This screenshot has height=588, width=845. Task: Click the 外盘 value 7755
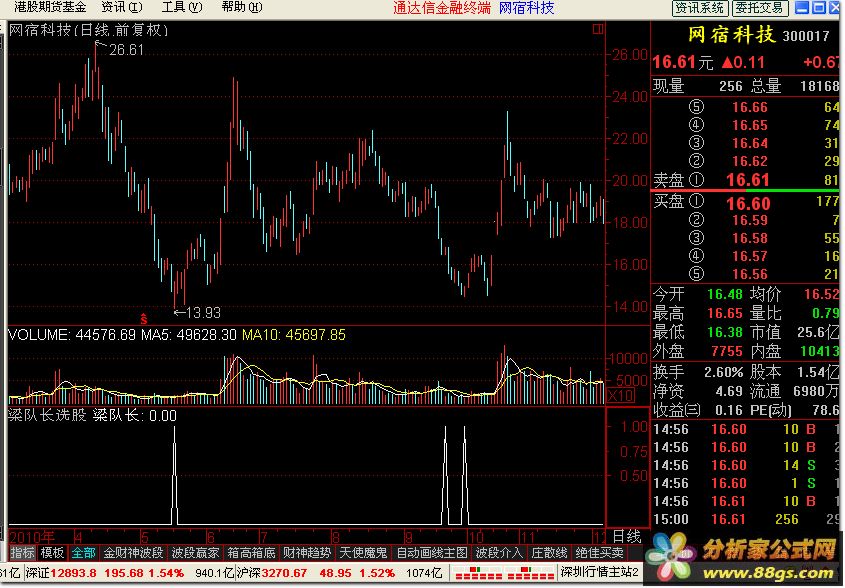click(727, 351)
